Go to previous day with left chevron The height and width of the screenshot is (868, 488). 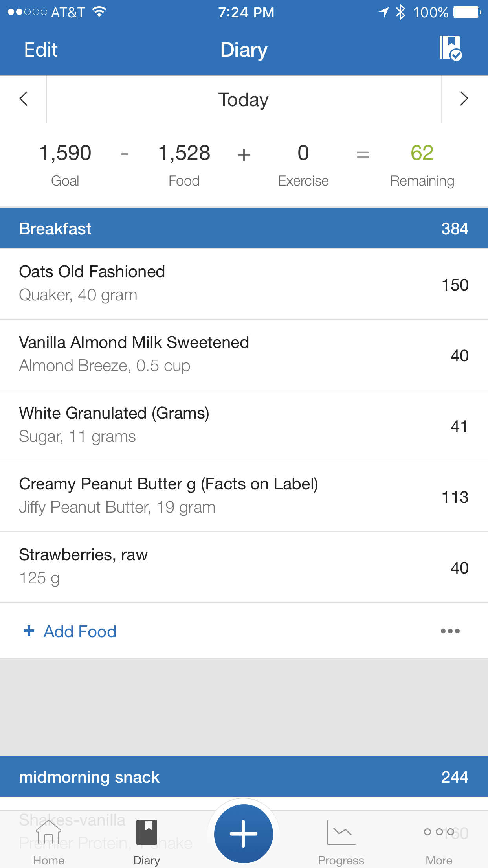(24, 99)
